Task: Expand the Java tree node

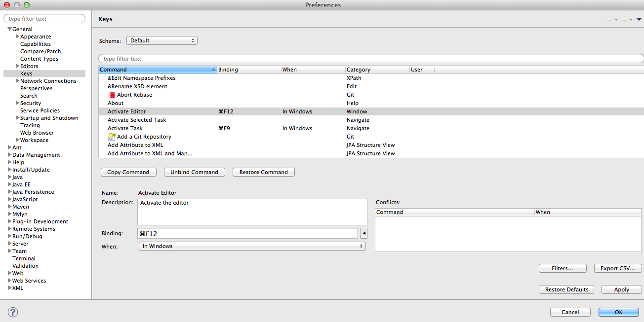Action: coord(10,177)
